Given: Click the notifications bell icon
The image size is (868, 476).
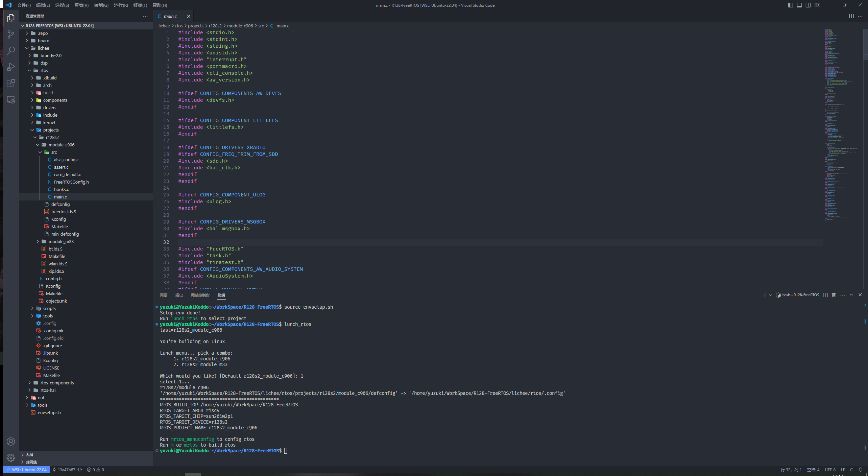Looking at the screenshot, I should click(x=860, y=470).
